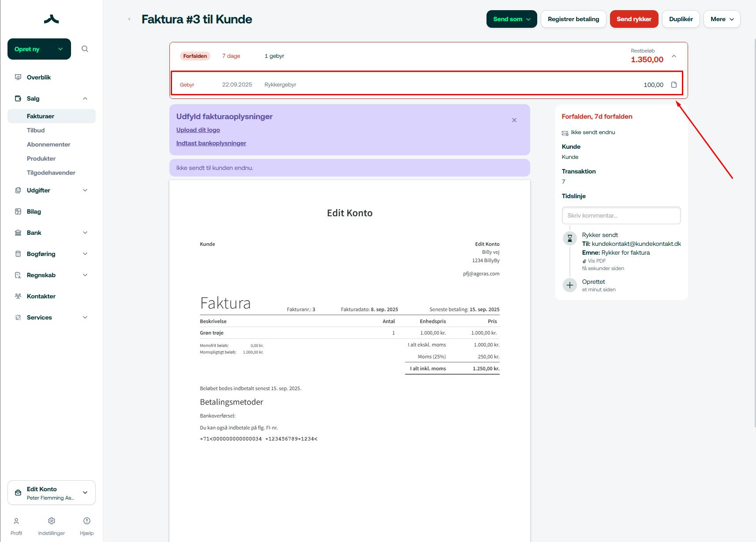Open Indstillinger gear icon

[52, 521]
